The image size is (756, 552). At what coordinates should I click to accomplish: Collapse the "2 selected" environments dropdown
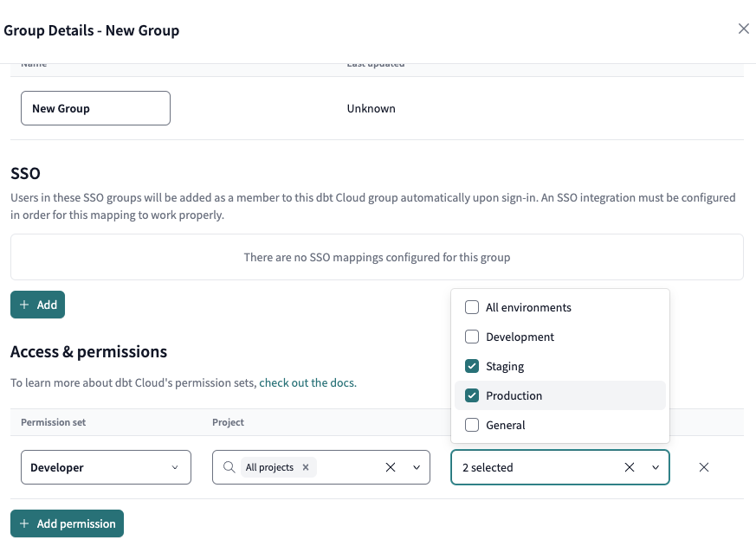(x=655, y=466)
